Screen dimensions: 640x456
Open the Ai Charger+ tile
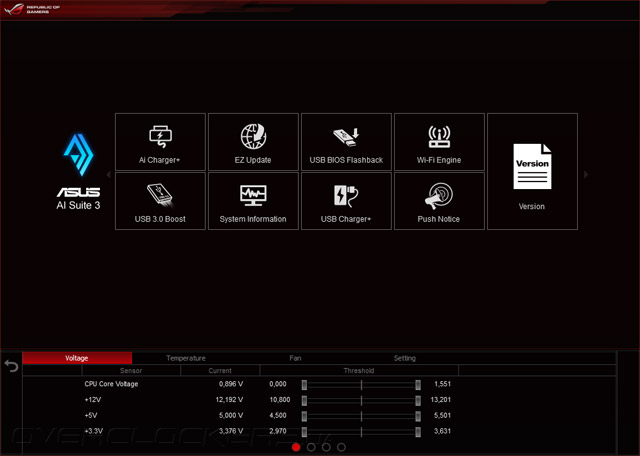[x=160, y=142]
